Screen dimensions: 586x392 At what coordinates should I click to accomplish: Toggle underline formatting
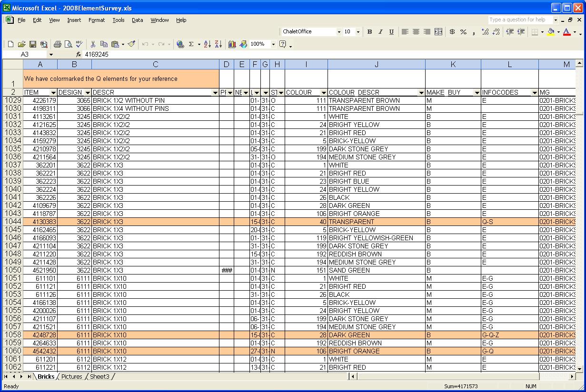391,32
